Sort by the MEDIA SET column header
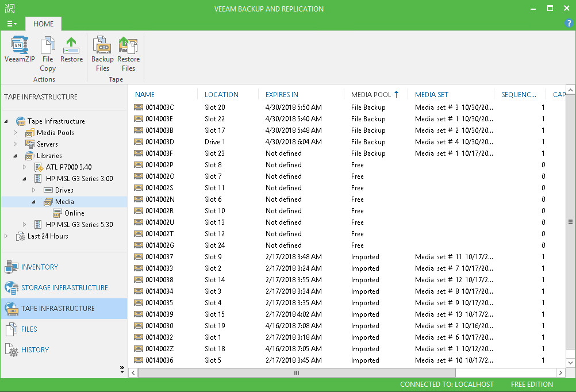This screenshot has height=392, width=576. click(x=432, y=95)
